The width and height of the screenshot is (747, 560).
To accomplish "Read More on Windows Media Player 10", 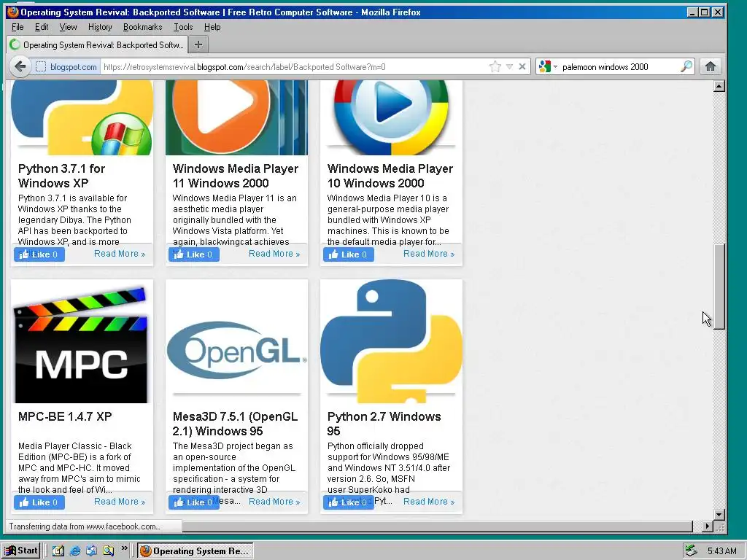I will tap(429, 254).
